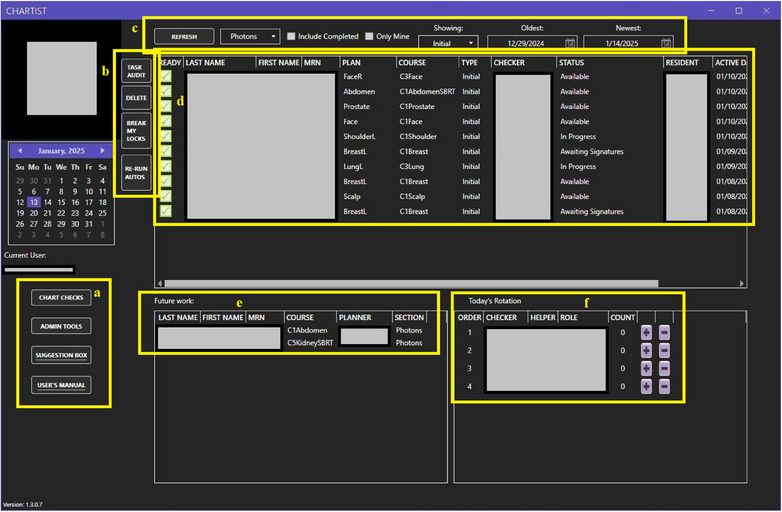Uncheck Ready box for FaceR plan
The width and height of the screenshot is (782, 512).
(166, 76)
